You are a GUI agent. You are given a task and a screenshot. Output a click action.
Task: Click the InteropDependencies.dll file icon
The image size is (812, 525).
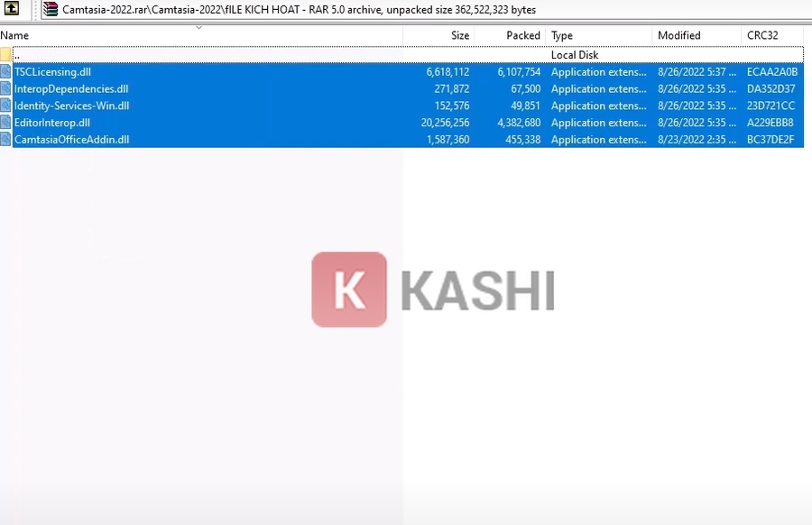pos(6,88)
